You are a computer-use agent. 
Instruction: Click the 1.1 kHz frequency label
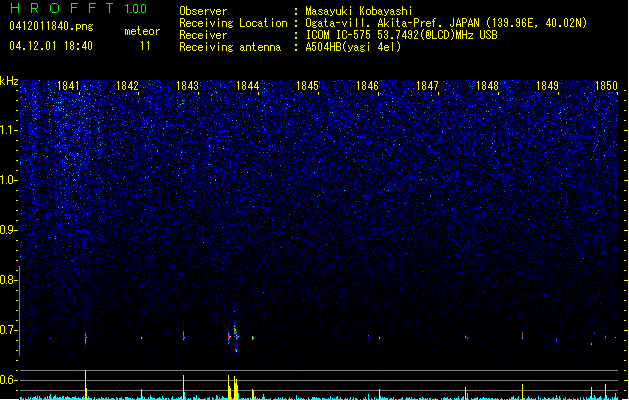(9, 130)
